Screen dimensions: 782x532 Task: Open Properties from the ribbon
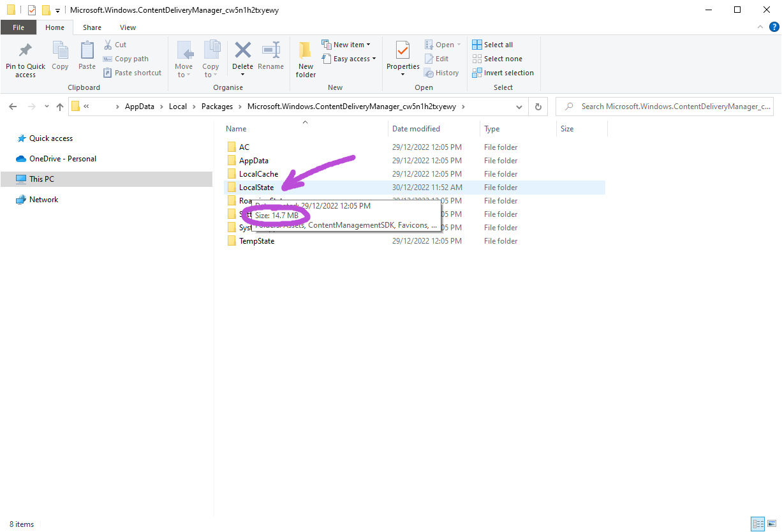[402, 51]
